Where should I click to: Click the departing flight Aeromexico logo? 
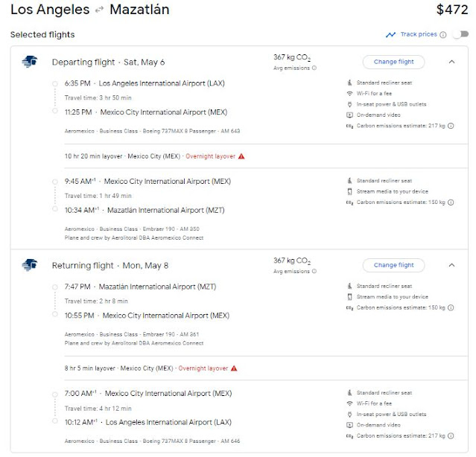click(30, 62)
